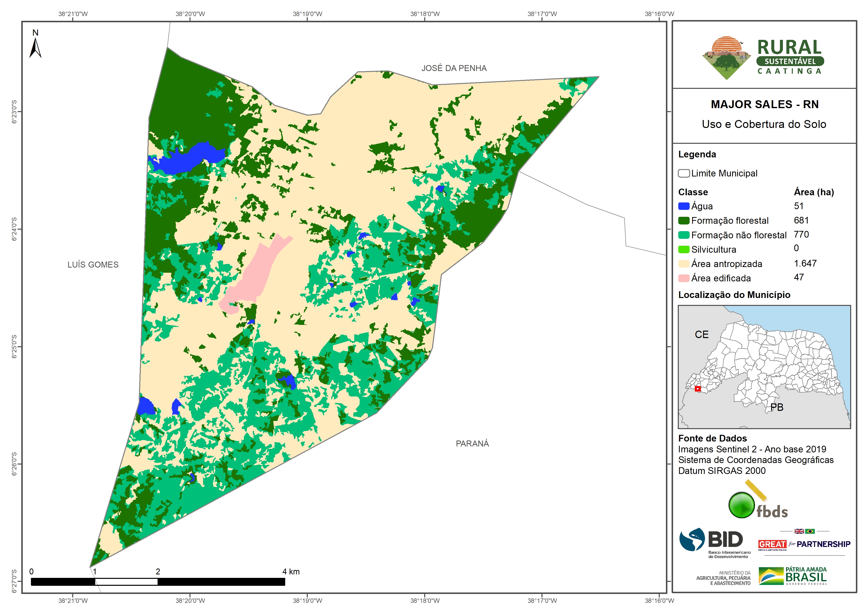Click the PARANÁ municipality label
This screenshot has height=614, width=868.
tap(472, 443)
